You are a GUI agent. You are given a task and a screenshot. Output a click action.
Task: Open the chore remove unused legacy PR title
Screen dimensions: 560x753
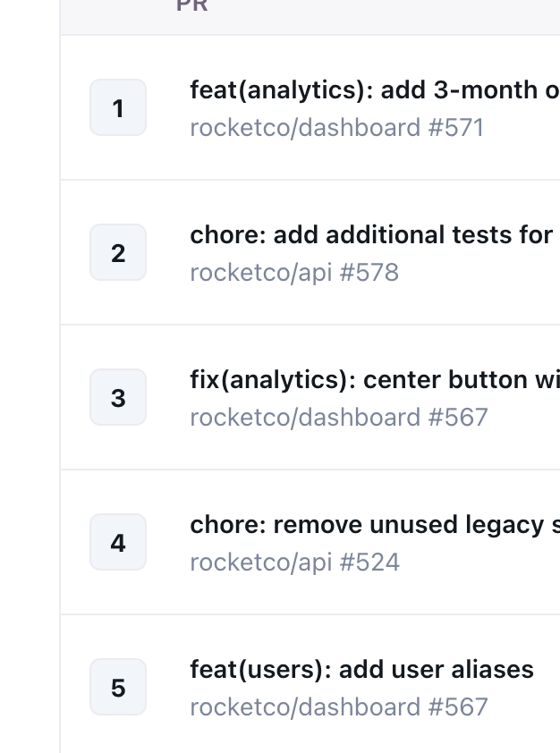pyautogui.click(x=375, y=525)
